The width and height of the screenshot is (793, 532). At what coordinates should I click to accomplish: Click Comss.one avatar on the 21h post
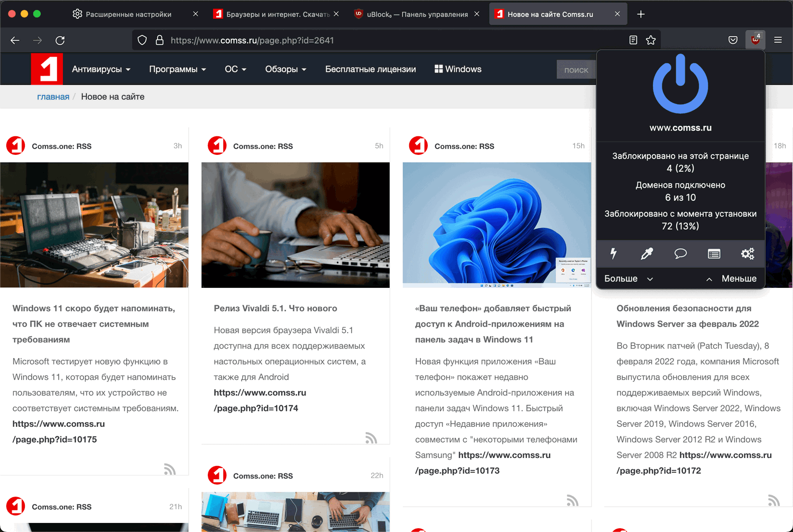(16, 507)
